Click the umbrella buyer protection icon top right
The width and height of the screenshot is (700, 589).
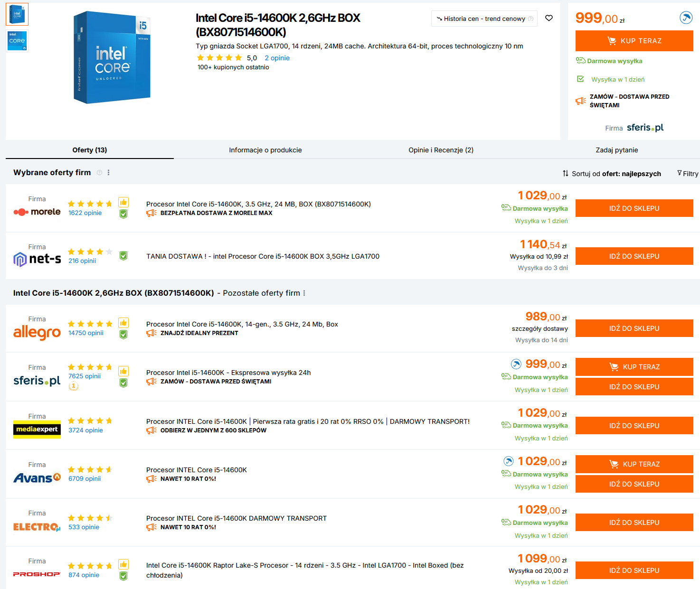(686, 18)
